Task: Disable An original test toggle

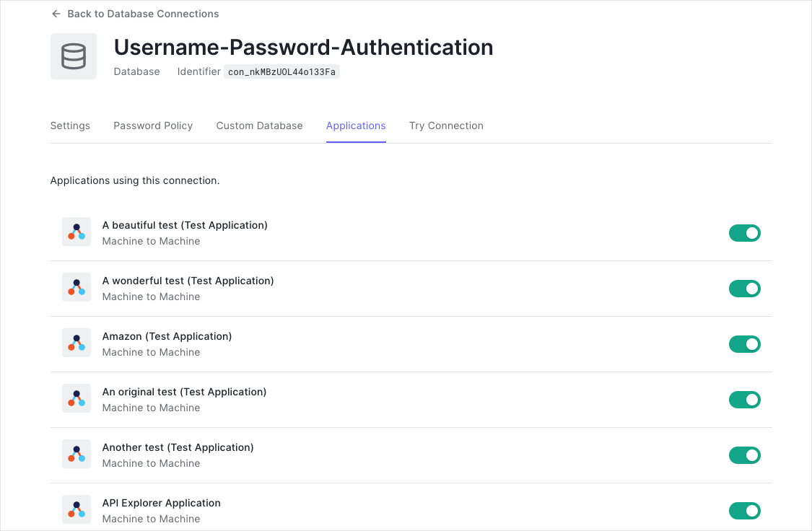Action: point(745,400)
